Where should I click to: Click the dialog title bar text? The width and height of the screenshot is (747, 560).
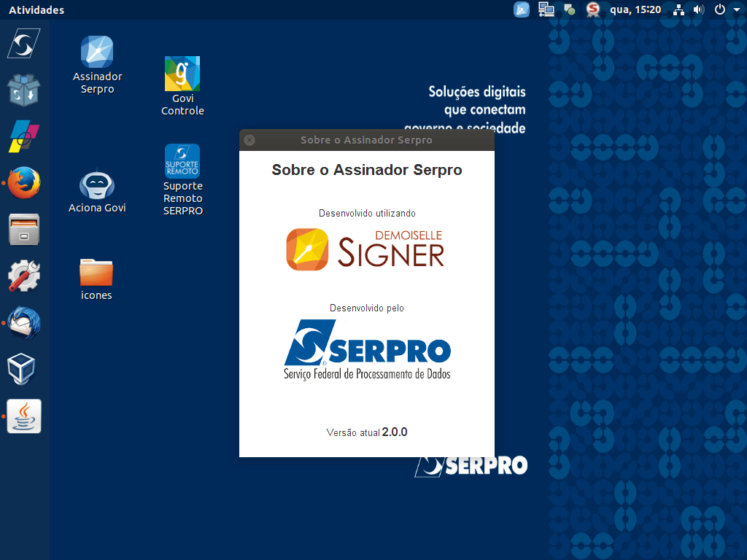point(366,140)
